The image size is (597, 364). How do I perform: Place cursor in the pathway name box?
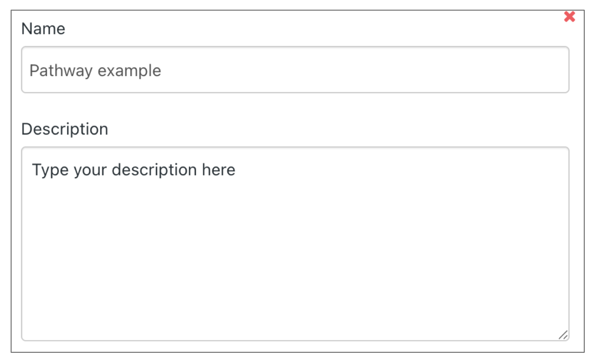click(x=295, y=70)
